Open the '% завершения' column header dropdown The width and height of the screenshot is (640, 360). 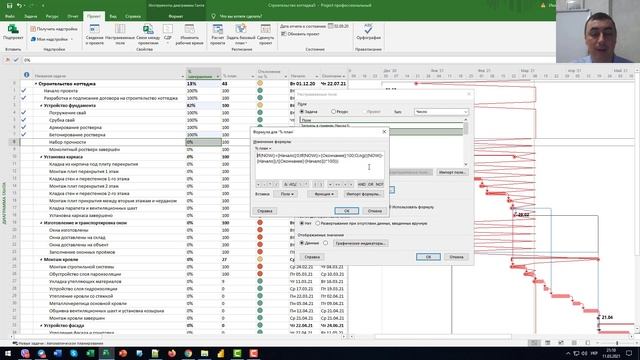tap(218, 76)
